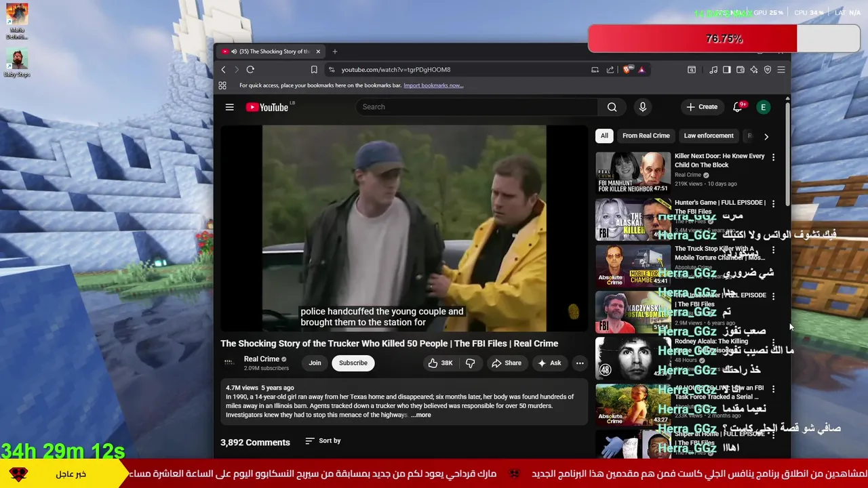868x488 pixels.
Task: Open a new browser tab
Action: pos(334,52)
